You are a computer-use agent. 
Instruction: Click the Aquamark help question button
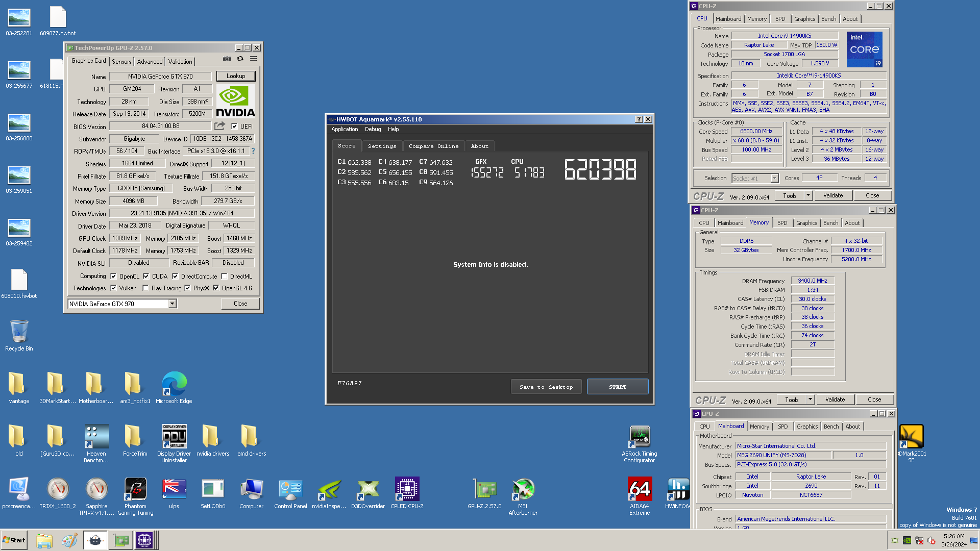[639, 119]
